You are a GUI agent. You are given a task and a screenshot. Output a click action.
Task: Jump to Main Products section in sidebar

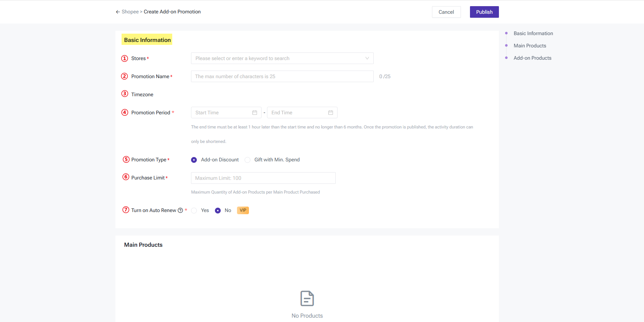point(530,46)
